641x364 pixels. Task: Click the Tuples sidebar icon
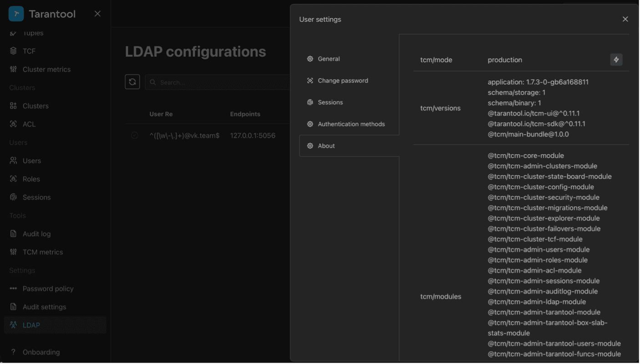tap(13, 33)
